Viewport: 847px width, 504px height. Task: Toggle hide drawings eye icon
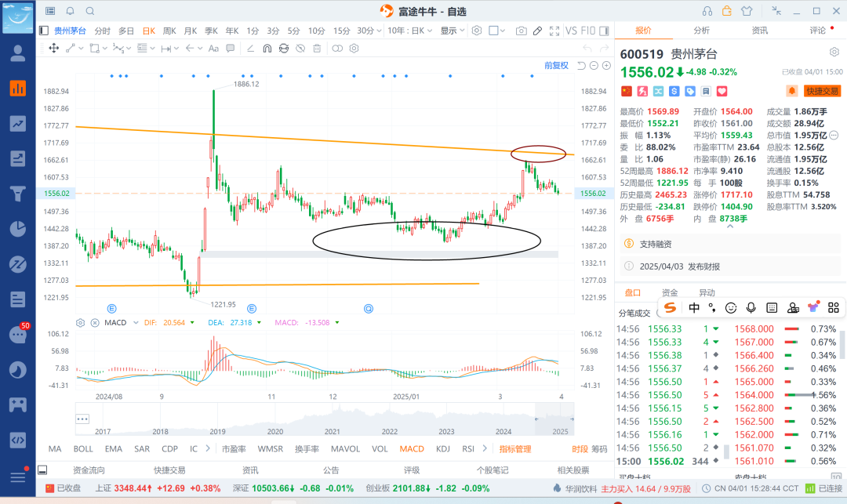pyautogui.click(x=300, y=49)
